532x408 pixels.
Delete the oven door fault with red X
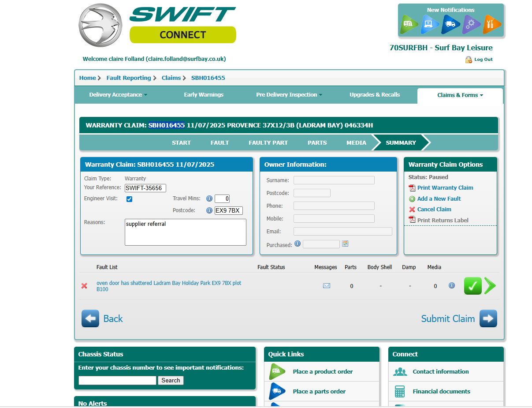click(84, 286)
